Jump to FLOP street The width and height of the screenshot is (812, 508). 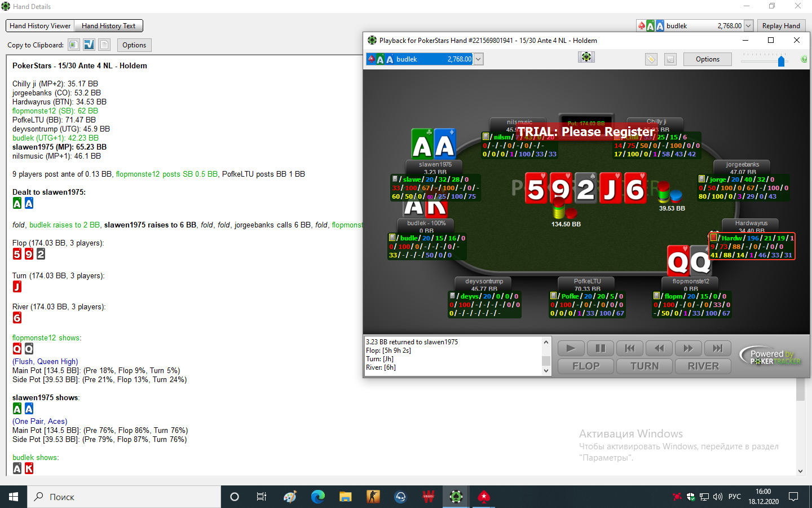586,366
